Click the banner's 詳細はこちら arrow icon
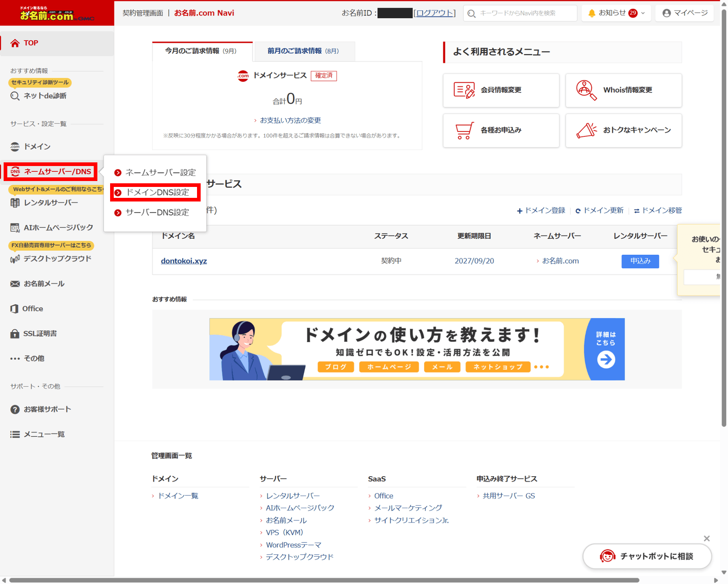Viewport: 728px width, 584px height. tap(606, 360)
